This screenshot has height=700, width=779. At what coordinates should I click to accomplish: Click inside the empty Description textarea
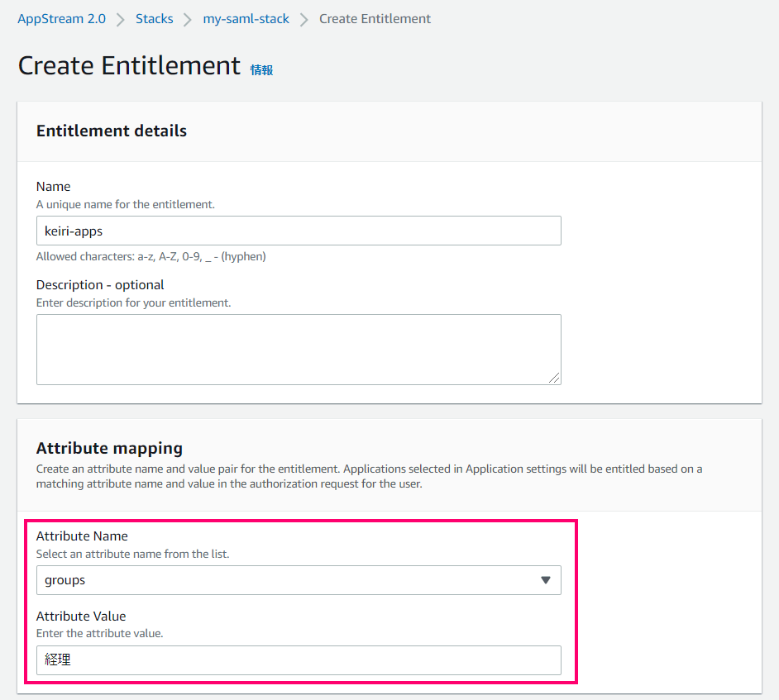tap(298, 347)
